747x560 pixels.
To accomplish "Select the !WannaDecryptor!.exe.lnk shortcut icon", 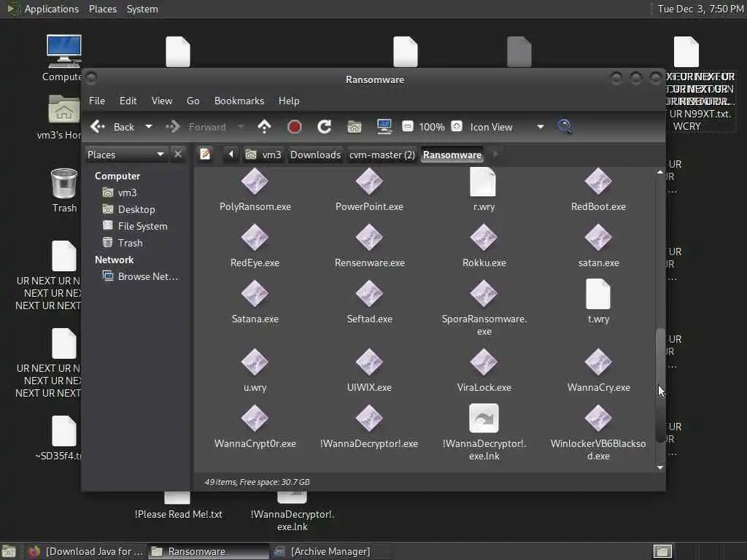I will (484, 418).
